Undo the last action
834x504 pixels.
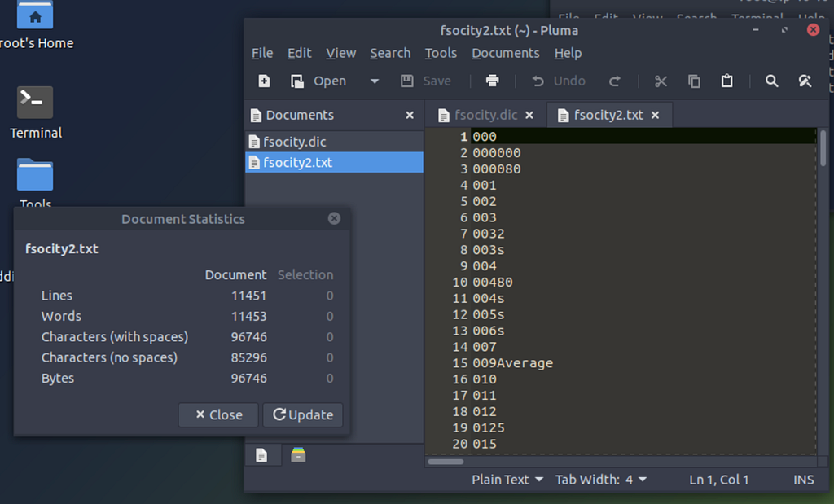559,81
